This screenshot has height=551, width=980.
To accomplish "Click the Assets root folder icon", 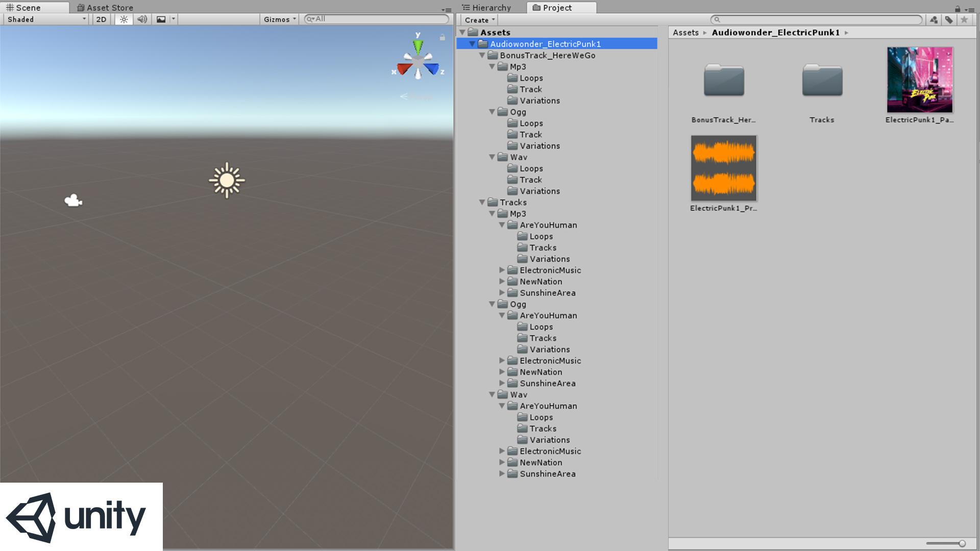I will pos(473,32).
